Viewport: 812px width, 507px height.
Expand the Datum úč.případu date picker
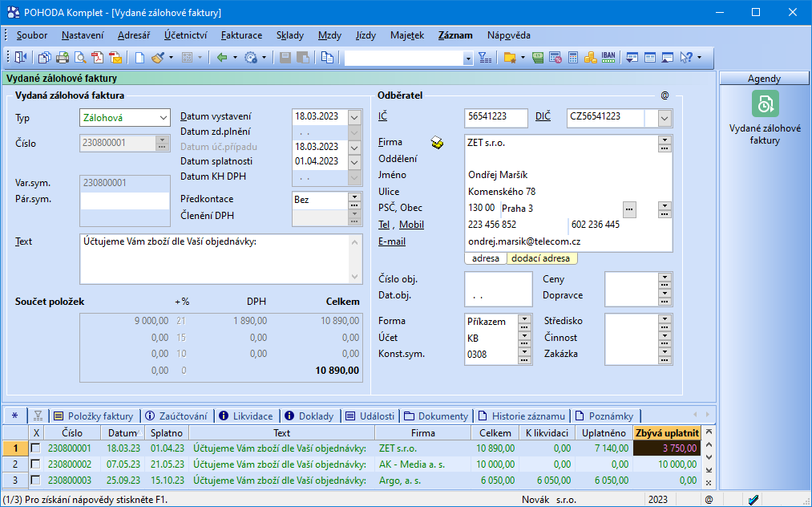[354, 148]
